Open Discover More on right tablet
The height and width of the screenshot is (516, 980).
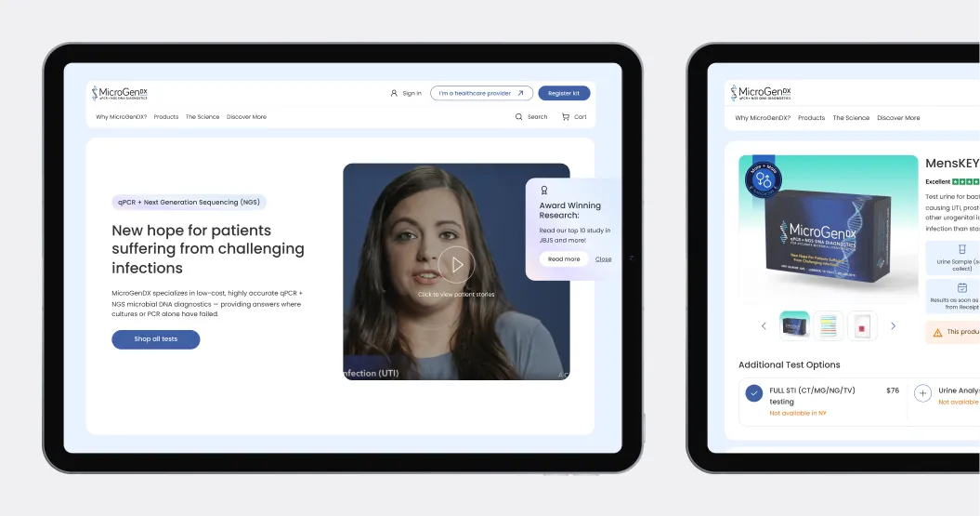[x=898, y=117]
